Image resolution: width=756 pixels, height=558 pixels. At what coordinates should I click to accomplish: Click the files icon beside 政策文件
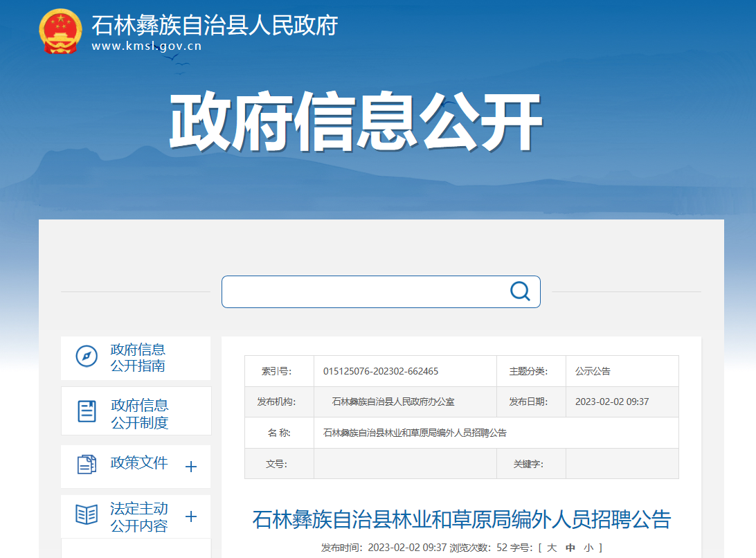(x=87, y=464)
